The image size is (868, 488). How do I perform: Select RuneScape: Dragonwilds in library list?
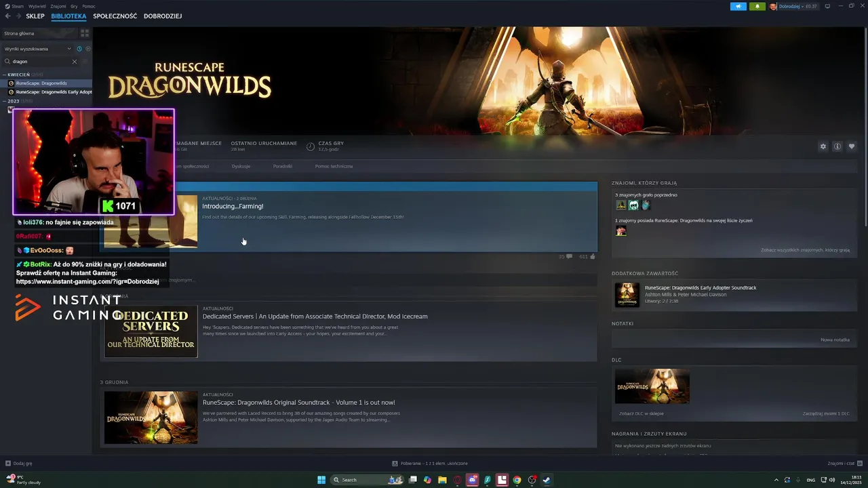46,83
